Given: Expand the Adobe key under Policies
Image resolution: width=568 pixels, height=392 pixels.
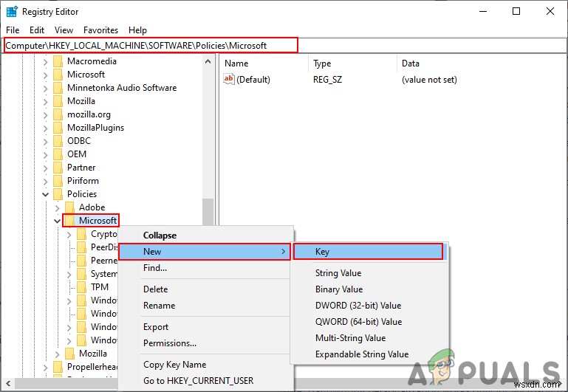Looking at the screenshot, I should click(x=57, y=207).
